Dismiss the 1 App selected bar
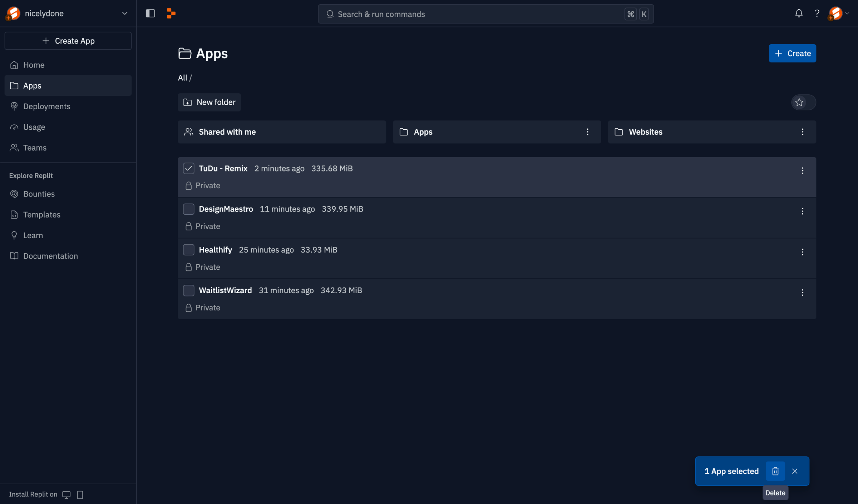This screenshot has width=858, height=504. (x=795, y=471)
